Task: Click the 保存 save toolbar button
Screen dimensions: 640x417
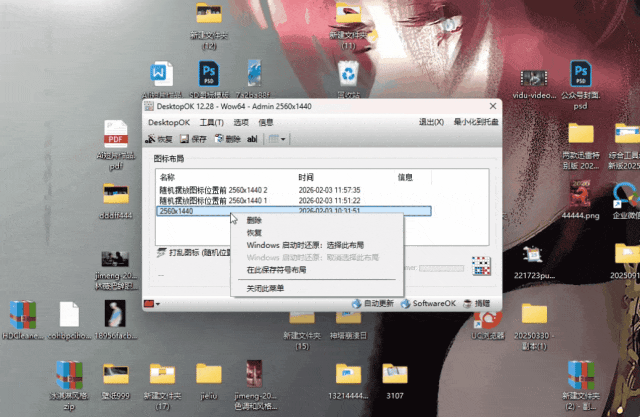Action: (x=193, y=139)
